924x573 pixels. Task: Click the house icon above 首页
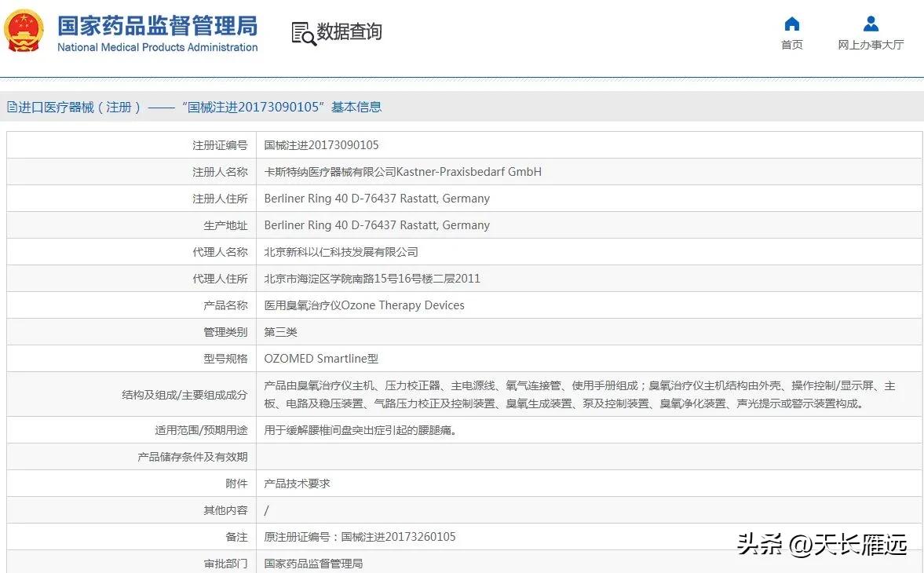(791, 24)
